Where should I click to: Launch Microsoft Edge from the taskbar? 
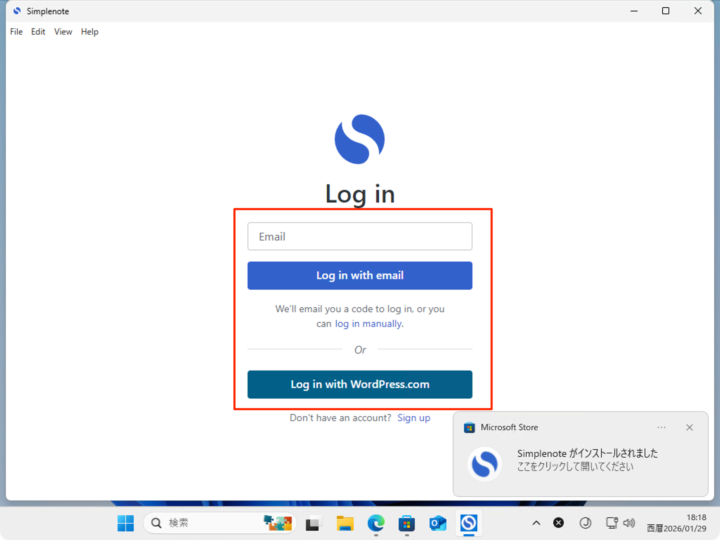point(376,523)
